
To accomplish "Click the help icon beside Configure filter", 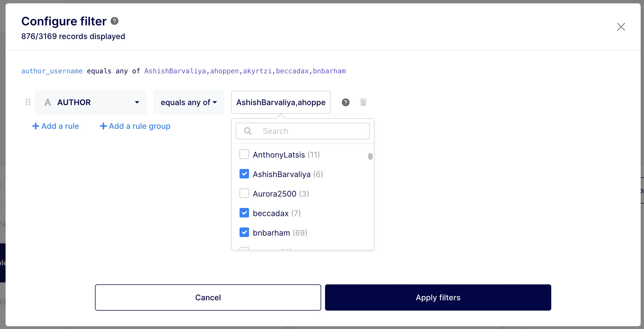I will (x=114, y=21).
